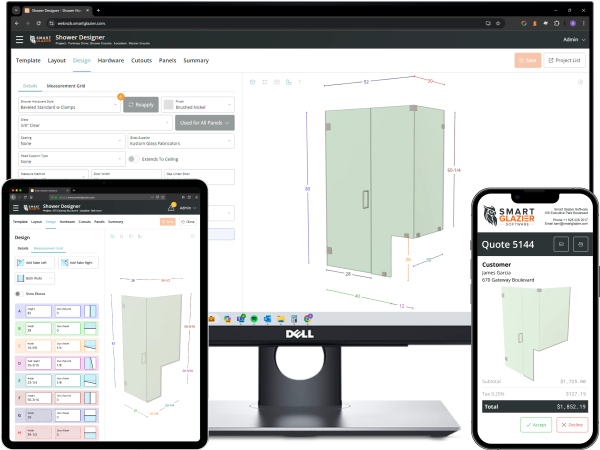The image size is (600, 450).
Task: Open hamburger menu on the tablet
Action: pyautogui.click(x=16, y=208)
